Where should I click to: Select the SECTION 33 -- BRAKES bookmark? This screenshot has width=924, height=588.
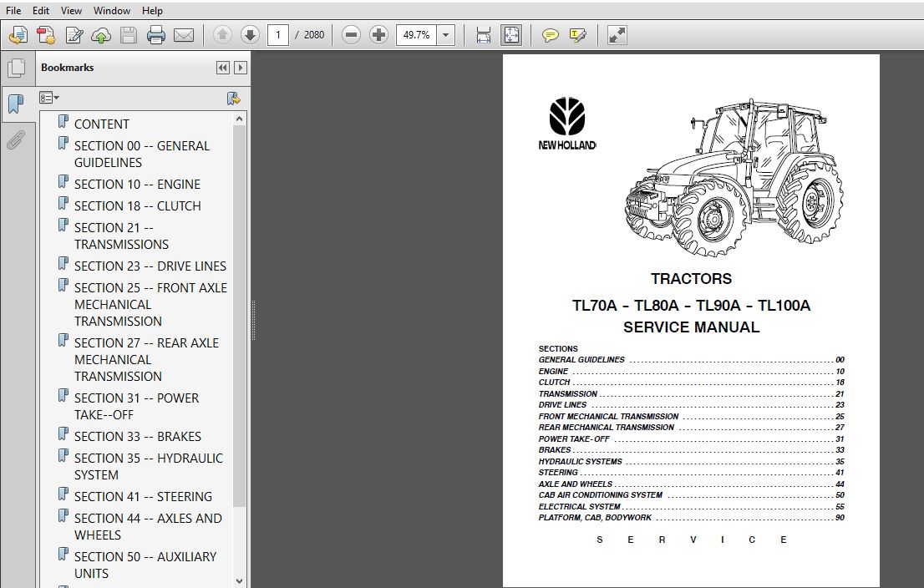137,437
